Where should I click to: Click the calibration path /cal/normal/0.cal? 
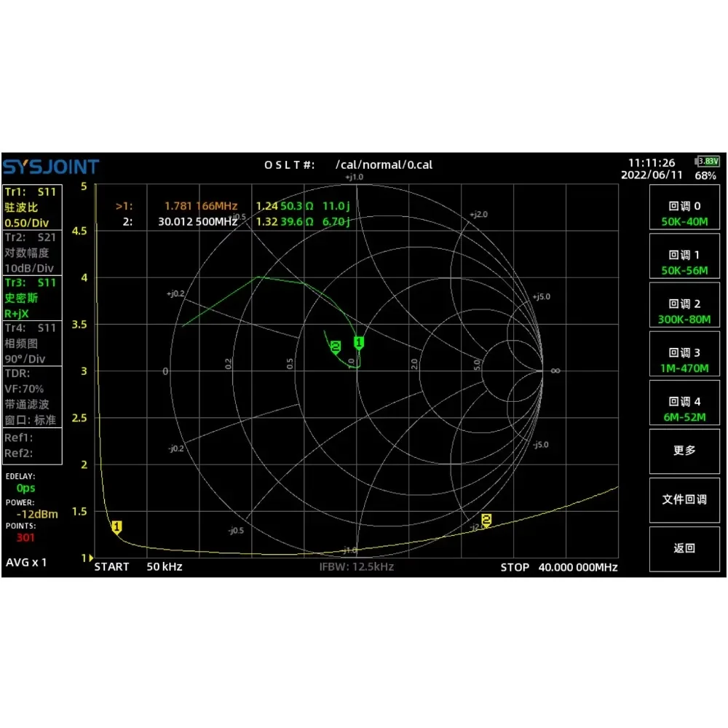click(x=384, y=165)
